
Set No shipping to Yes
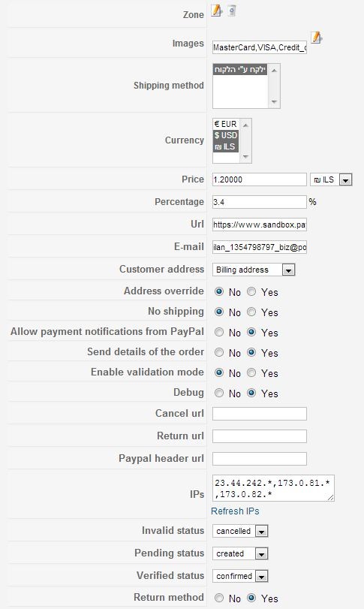(x=251, y=312)
